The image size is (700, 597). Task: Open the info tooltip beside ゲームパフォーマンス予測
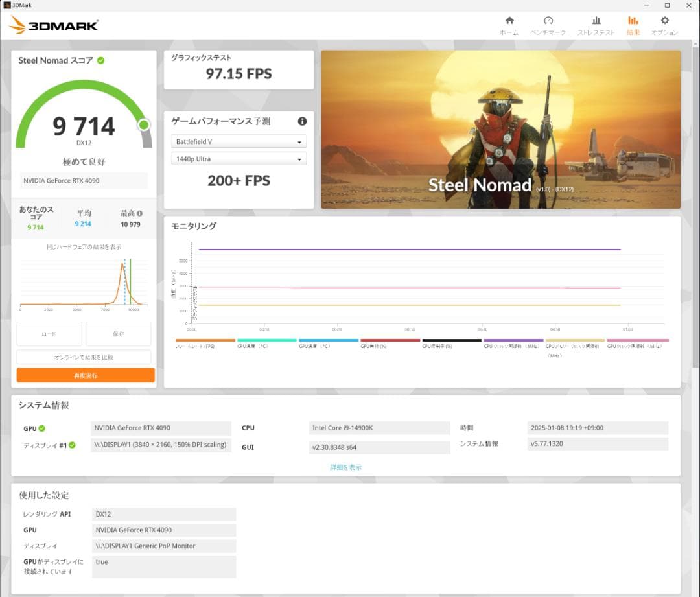tap(301, 121)
